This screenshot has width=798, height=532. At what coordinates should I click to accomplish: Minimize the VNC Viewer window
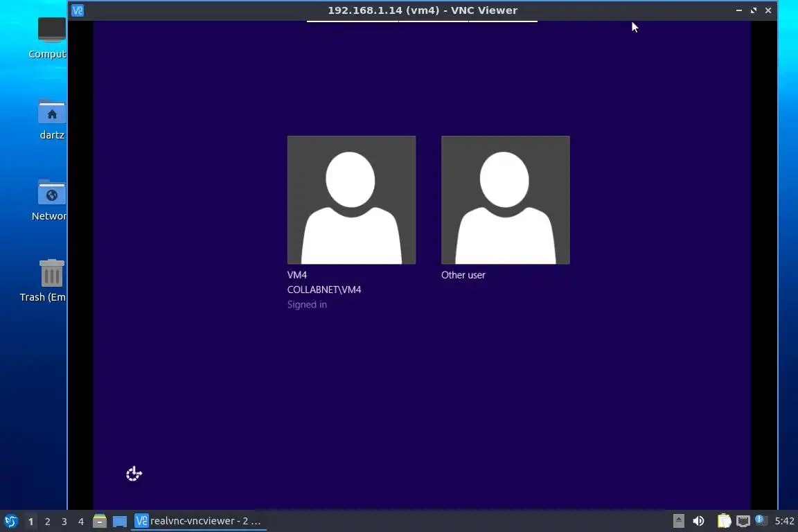point(739,10)
